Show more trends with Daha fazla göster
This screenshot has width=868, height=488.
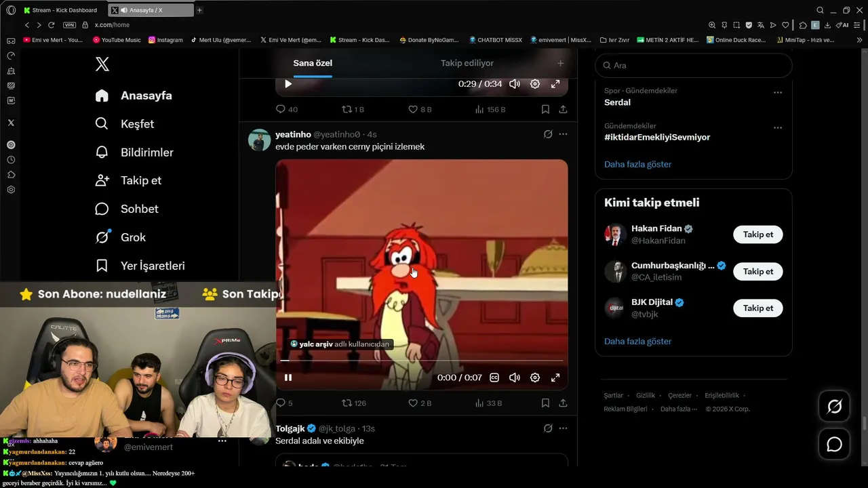click(638, 164)
